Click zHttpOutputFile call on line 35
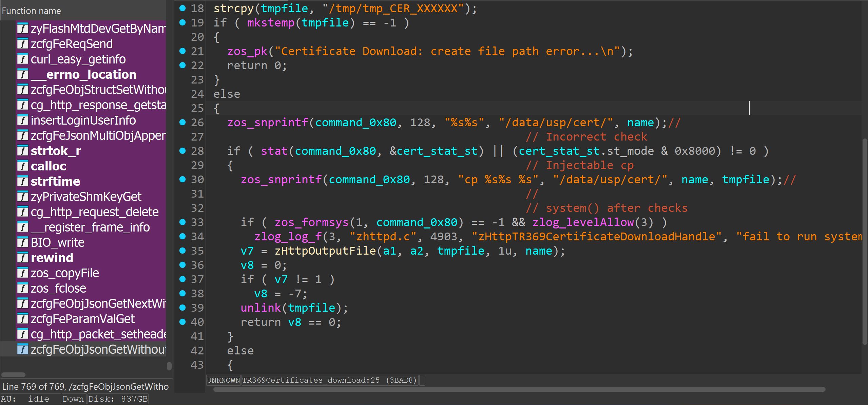 (325, 251)
